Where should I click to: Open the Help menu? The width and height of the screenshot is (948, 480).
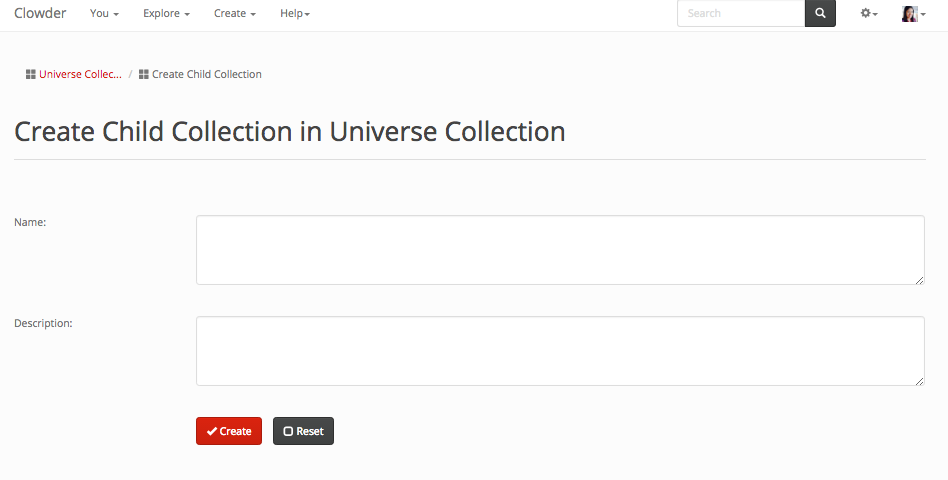(295, 14)
